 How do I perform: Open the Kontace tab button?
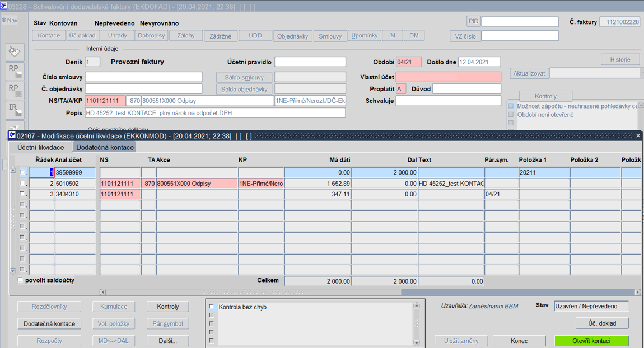[49, 36]
